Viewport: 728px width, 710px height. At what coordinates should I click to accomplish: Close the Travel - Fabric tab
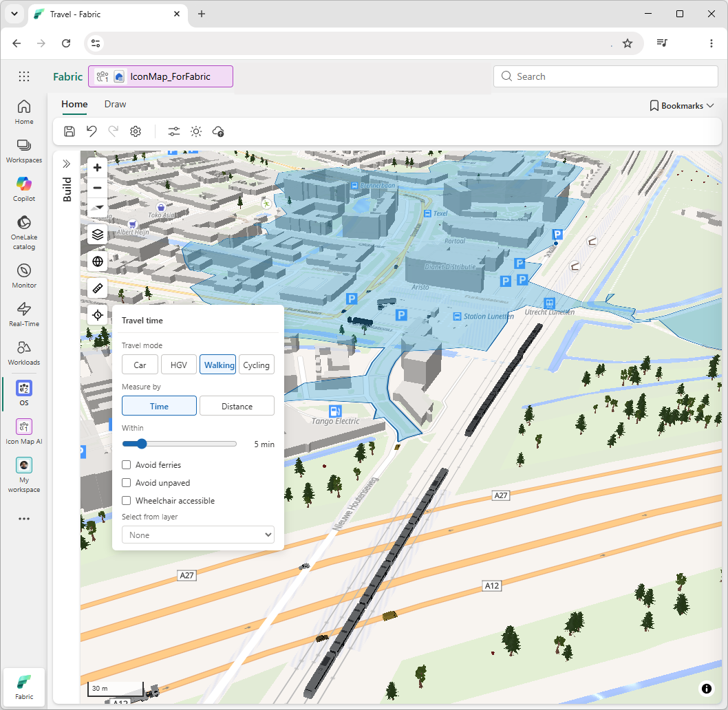pos(177,14)
